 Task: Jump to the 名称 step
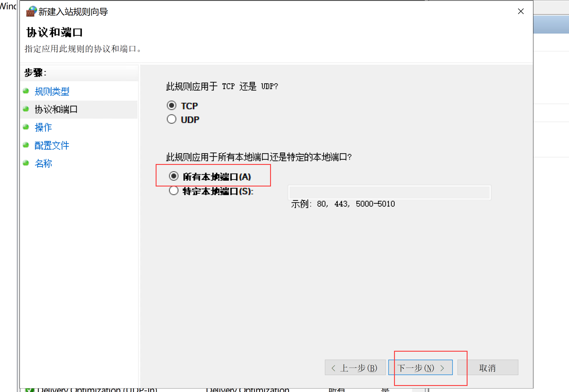click(x=43, y=163)
